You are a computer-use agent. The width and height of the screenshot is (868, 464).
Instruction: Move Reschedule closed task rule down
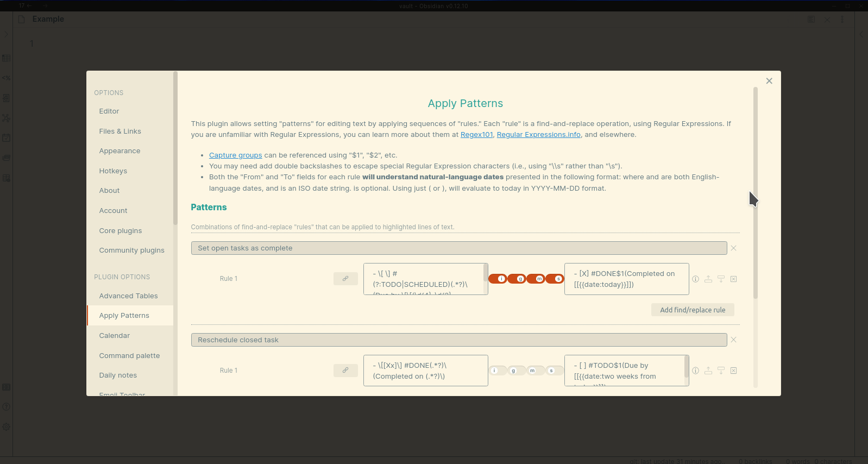click(721, 371)
